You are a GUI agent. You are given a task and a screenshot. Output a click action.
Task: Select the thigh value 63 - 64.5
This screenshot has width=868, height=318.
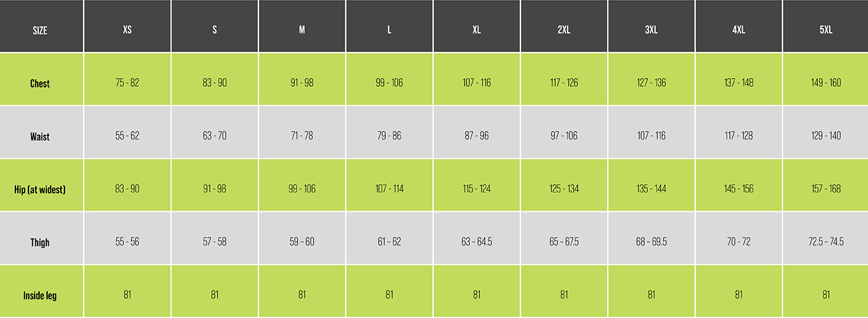click(x=476, y=242)
